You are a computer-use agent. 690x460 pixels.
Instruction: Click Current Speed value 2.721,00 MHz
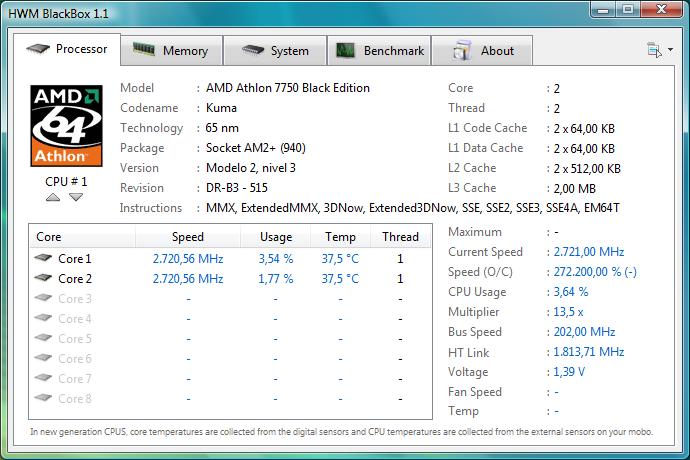click(x=589, y=252)
